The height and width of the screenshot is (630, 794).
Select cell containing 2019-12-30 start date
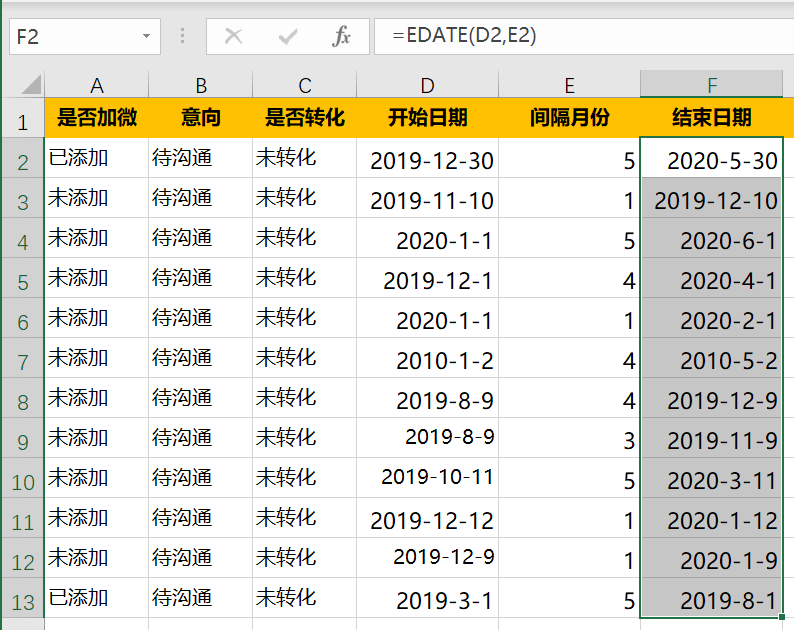(x=427, y=160)
